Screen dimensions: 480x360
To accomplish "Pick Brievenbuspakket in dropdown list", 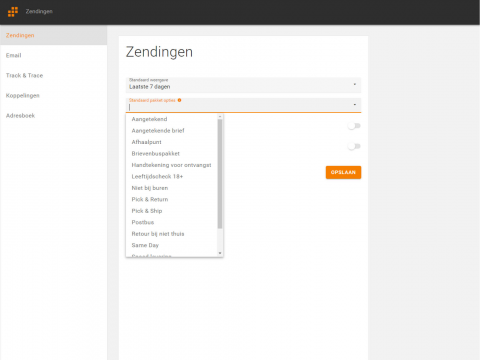I will coord(171,154).
